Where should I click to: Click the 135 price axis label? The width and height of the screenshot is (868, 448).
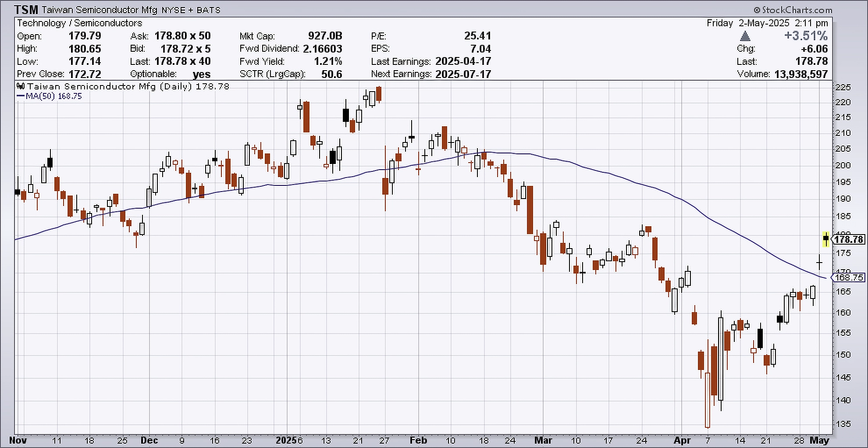coord(843,424)
